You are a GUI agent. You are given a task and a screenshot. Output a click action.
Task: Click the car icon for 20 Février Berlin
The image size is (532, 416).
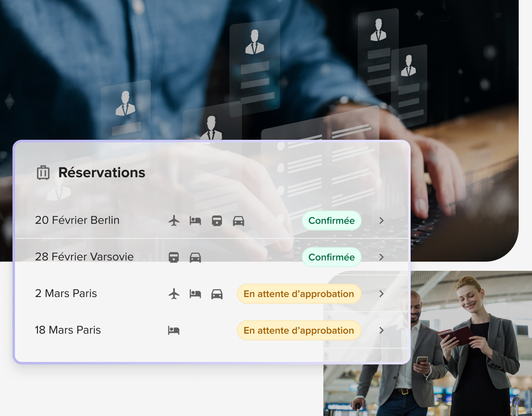point(239,220)
